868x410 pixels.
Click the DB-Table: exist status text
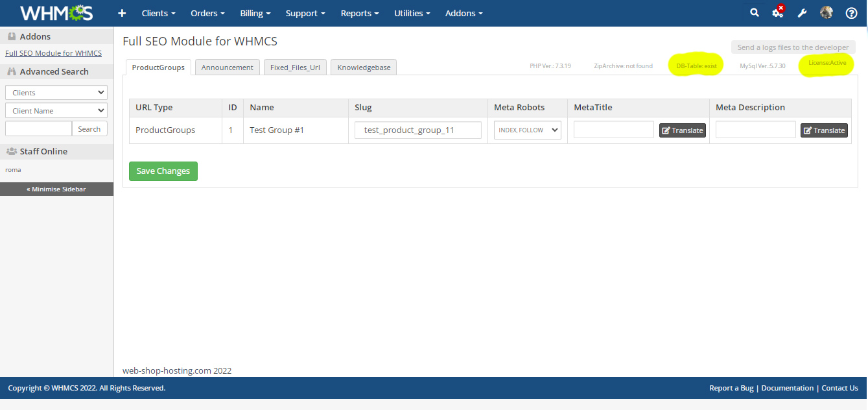click(696, 66)
